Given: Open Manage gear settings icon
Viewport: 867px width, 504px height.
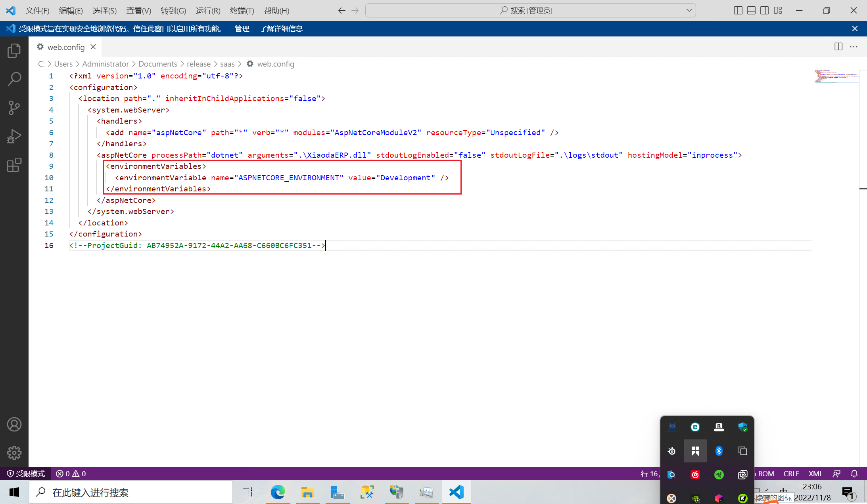Looking at the screenshot, I should pos(14,452).
